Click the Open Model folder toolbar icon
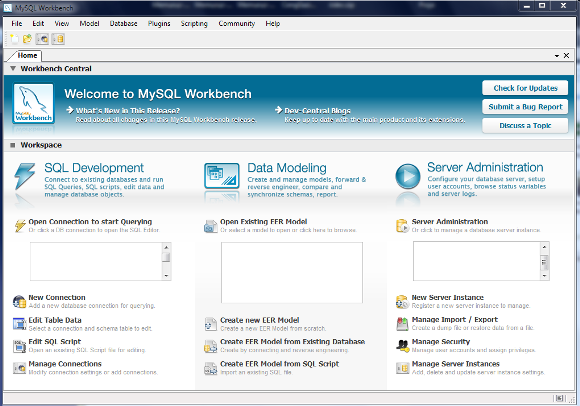This screenshot has height=406, width=580. click(x=27, y=39)
